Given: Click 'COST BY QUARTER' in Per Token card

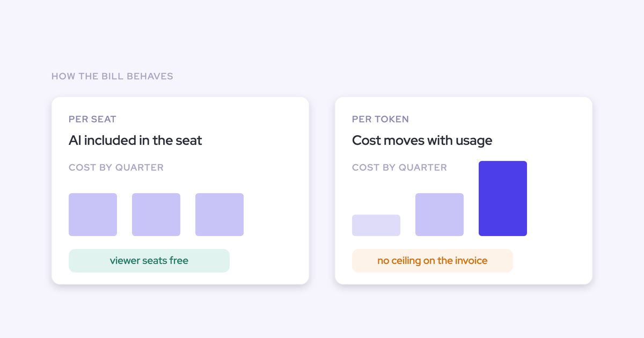Looking at the screenshot, I should (399, 167).
